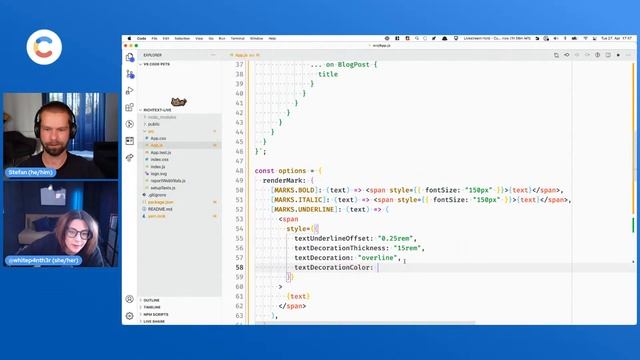Click the walking cat in VS Code Pets
This screenshot has height=360, width=640.
[x=179, y=102]
